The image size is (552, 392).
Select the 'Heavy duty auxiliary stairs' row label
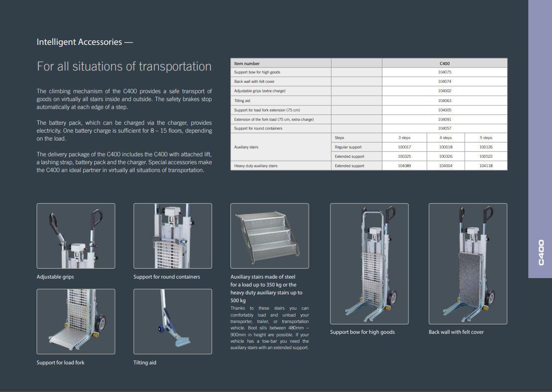pos(256,166)
